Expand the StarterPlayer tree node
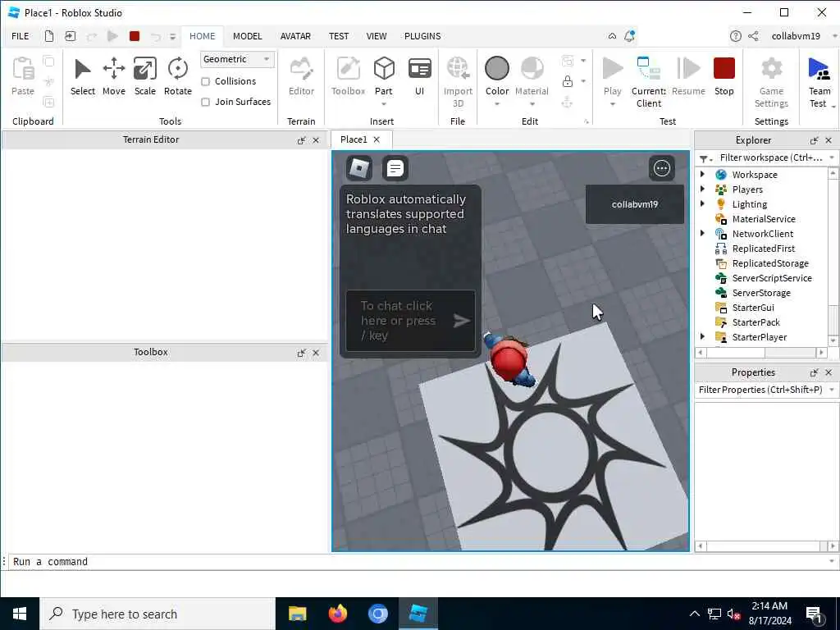This screenshot has width=840, height=630. coord(702,336)
